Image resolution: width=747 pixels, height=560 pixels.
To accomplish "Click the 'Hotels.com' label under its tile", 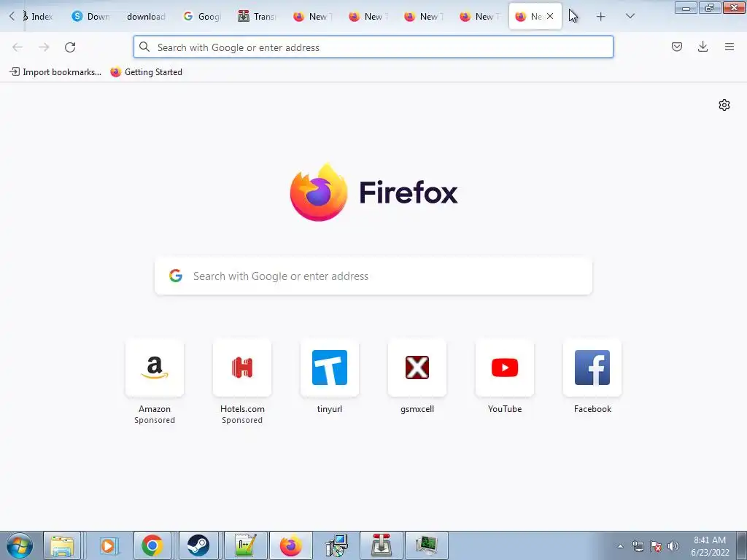I will pyautogui.click(x=242, y=409).
